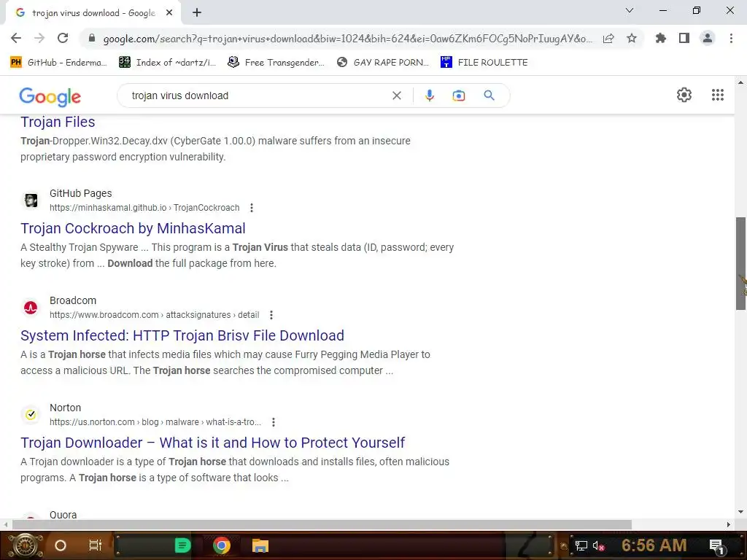The image size is (747, 560).
Task: Click the horizontal scrollbar thumb
Action: point(322,524)
